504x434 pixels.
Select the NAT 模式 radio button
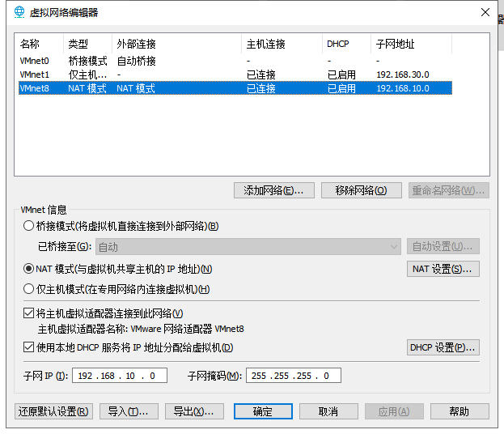[28, 269]
